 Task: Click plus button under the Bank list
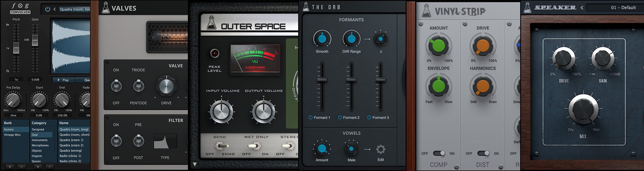click(x=10, y=167)
